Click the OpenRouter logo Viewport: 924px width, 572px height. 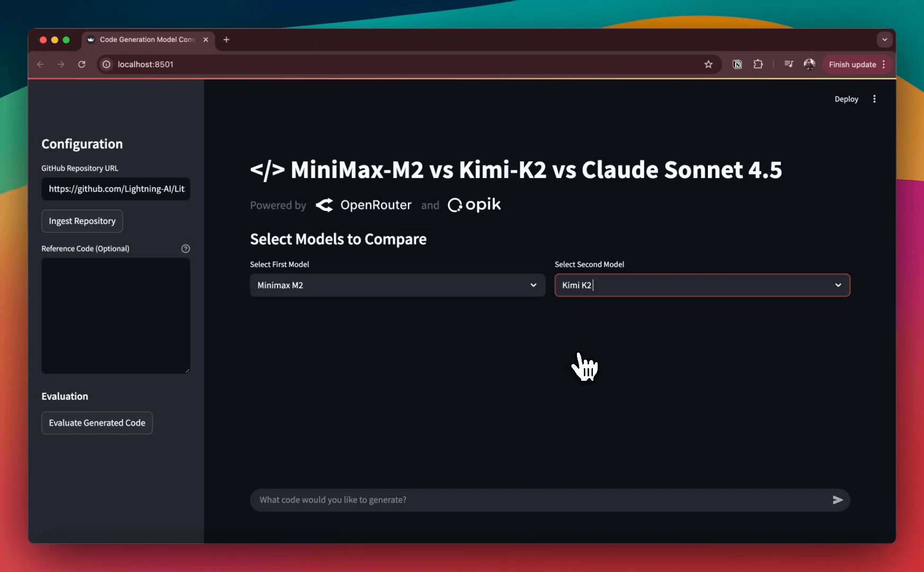[363, 205]
